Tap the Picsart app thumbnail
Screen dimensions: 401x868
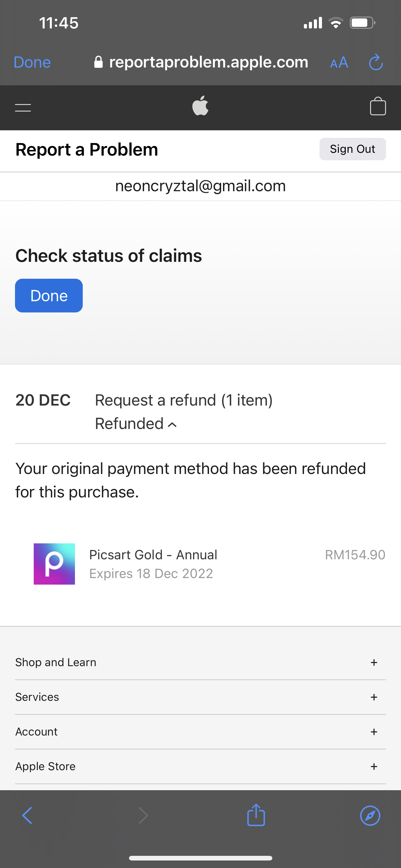[x=54, y=564]
